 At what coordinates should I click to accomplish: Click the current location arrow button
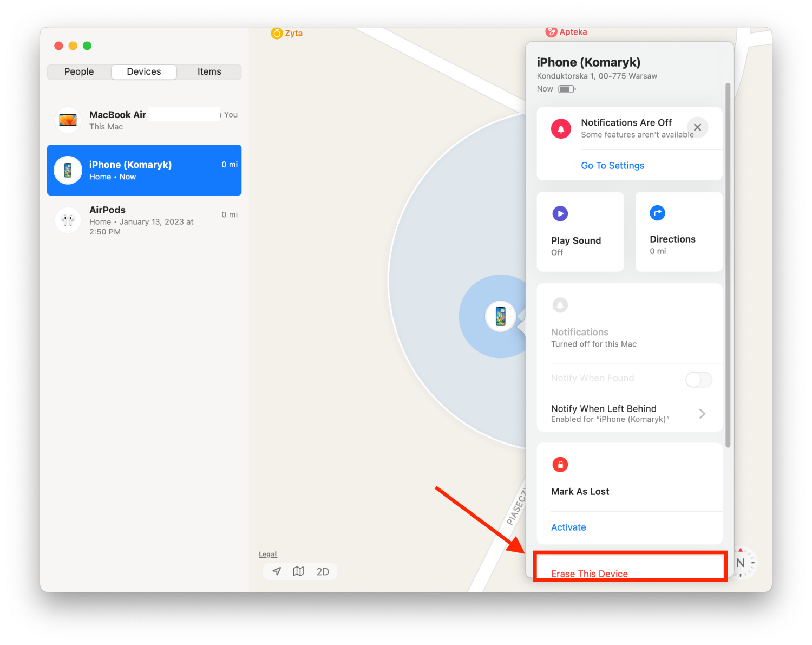tap(277, 571)
